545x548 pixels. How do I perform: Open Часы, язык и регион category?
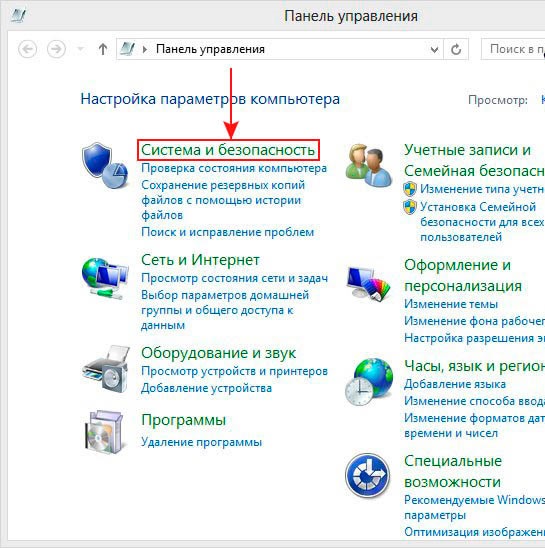point(474,366)
